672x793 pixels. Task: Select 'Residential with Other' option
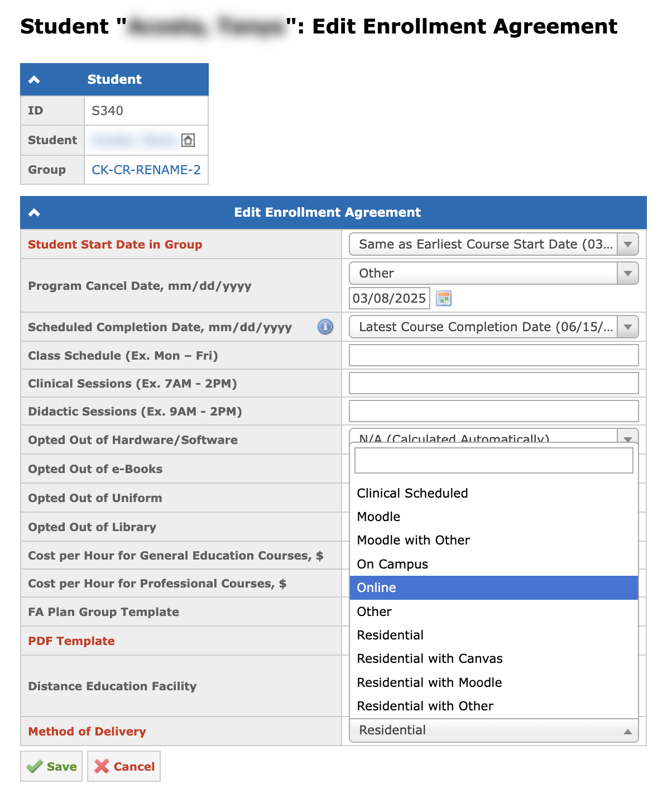pyautogui.click(x=494, y=706)
